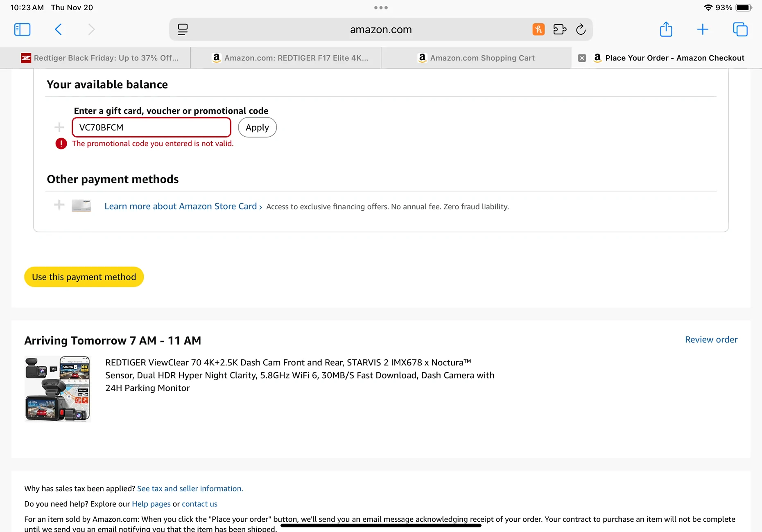Image resolution: width=762 pixels, height=532 pixels.
Task: Tap the 10:23 AM clock
Action: tap(27, 8)
